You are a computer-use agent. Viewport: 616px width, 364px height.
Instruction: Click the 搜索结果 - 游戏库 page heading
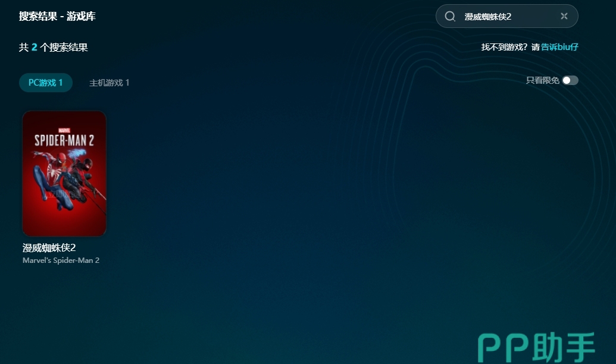coord(57,17)
